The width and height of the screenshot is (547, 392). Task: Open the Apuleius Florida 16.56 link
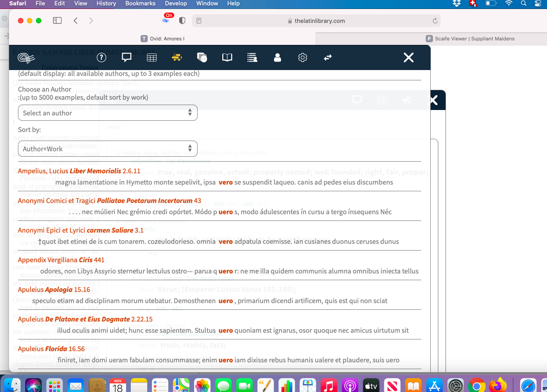pos(51,348)
